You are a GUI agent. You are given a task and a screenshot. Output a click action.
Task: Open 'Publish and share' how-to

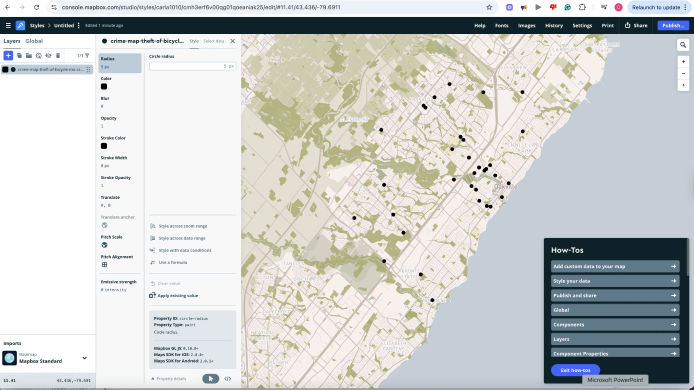click(x=615, y=296)
